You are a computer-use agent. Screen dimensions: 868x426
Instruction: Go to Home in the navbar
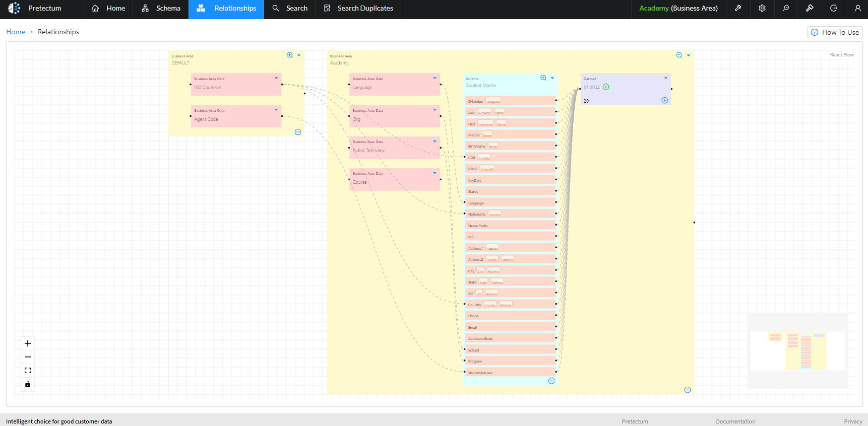(108, 9)
